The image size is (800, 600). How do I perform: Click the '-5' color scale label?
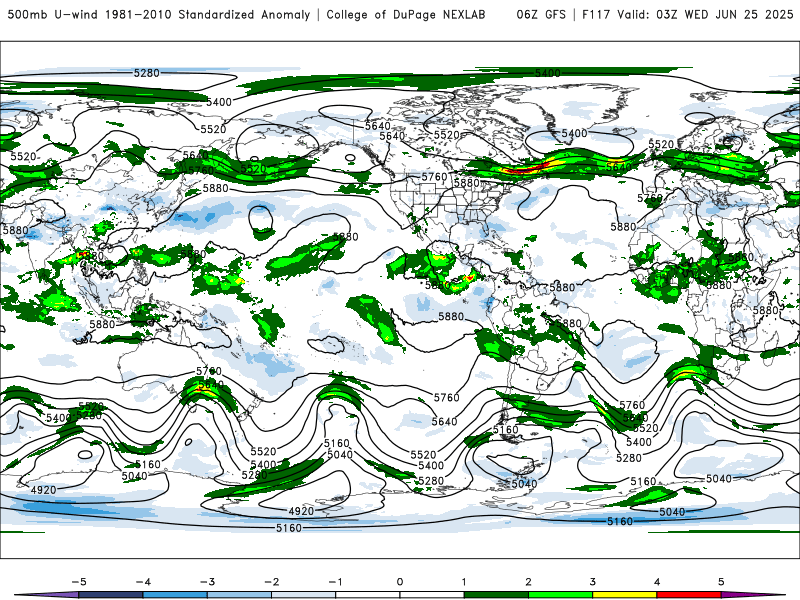(79, 582)
